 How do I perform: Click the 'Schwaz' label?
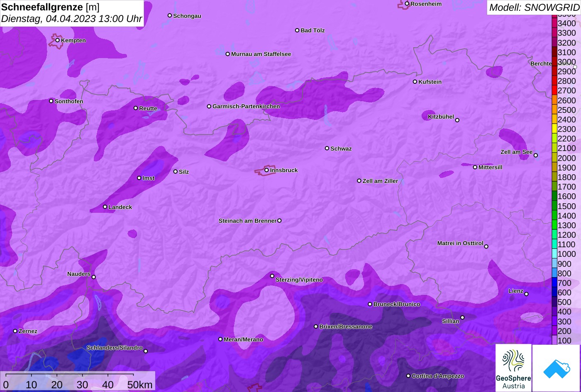(341, 149)
